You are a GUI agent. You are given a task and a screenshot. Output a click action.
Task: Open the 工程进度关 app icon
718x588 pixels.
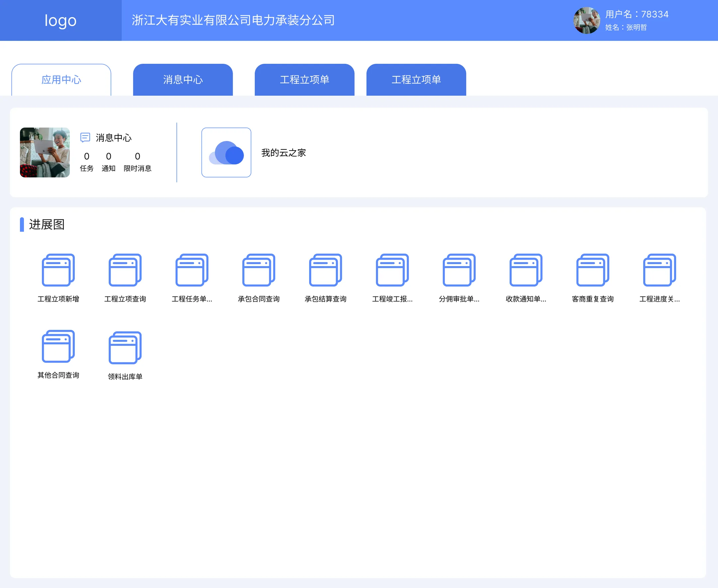pyautogui.click(x=659, y=270)
